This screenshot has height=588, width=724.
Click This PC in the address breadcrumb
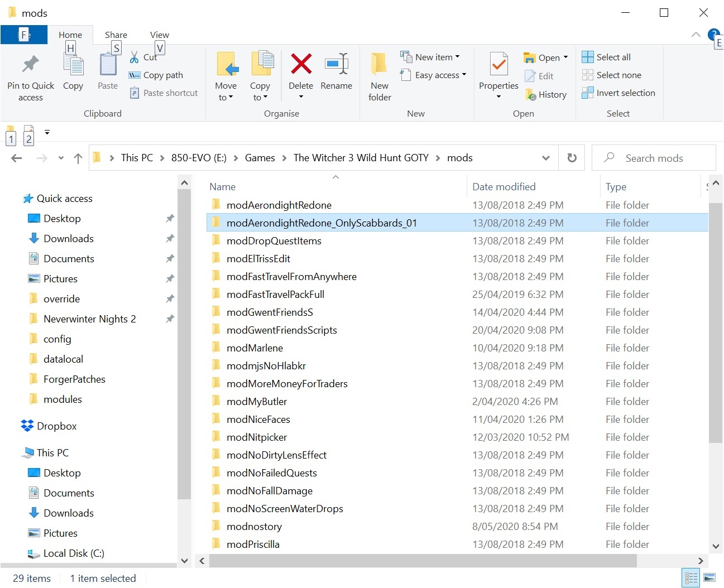click(137, 158)
